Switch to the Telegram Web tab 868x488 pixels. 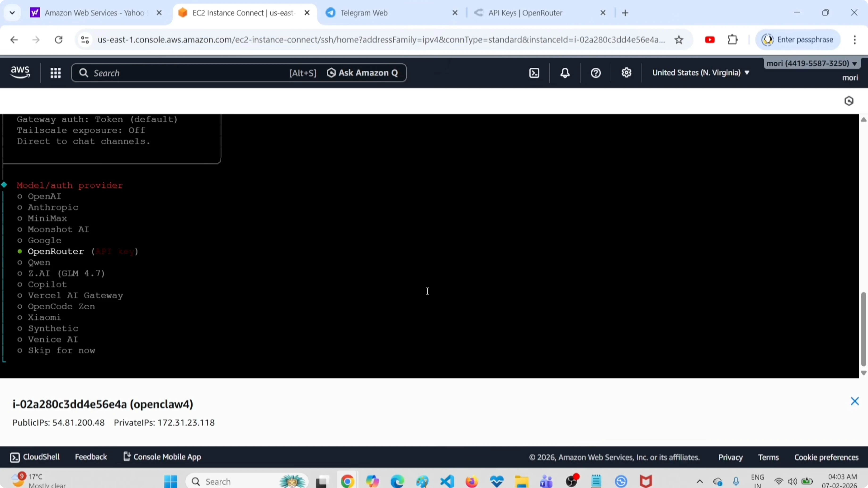point(363,13)
